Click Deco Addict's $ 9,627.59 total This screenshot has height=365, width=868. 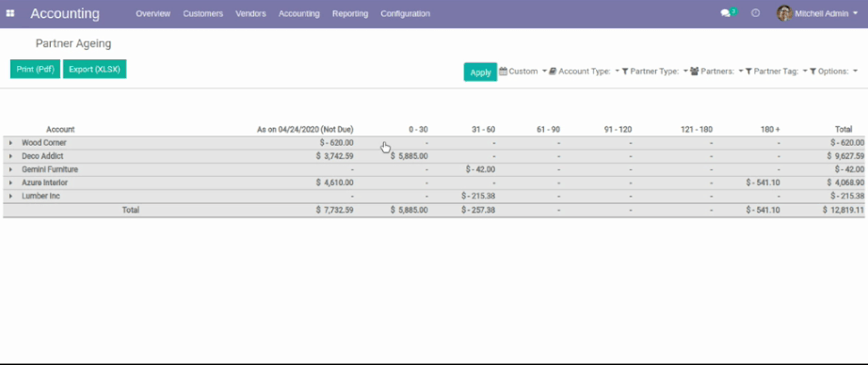click(845, 156)
